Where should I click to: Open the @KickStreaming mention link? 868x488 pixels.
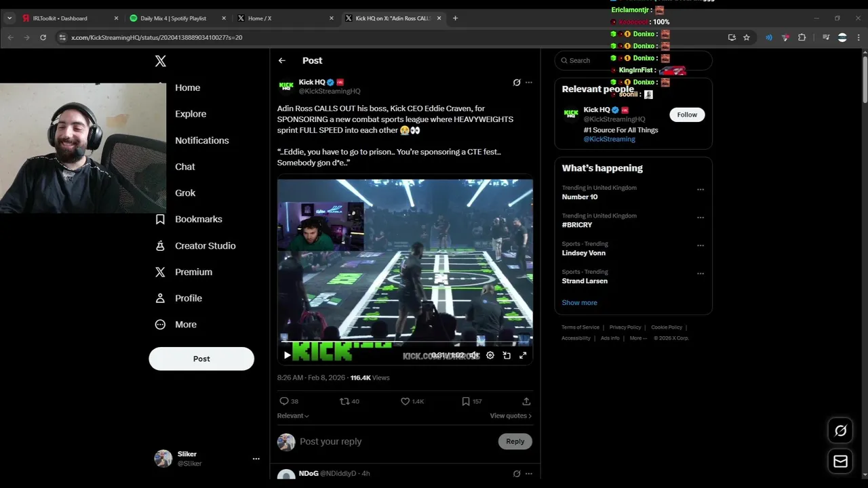pyautogui.click(x=609, y=139)
